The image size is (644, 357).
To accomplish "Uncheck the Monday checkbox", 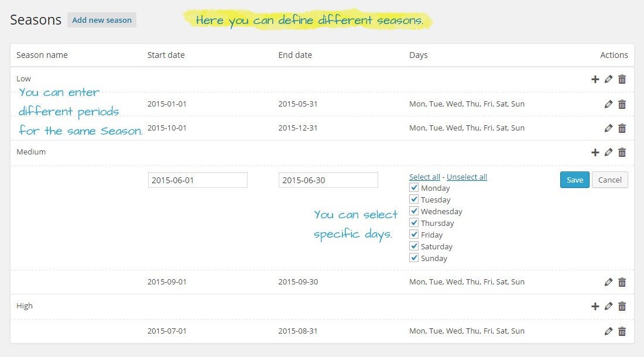I will 414,188.
